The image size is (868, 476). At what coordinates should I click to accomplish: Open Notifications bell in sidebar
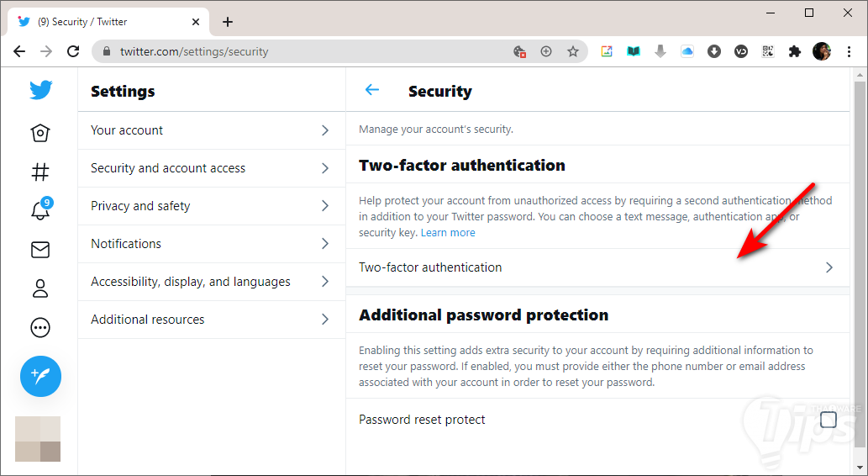[x=40, y=210]
